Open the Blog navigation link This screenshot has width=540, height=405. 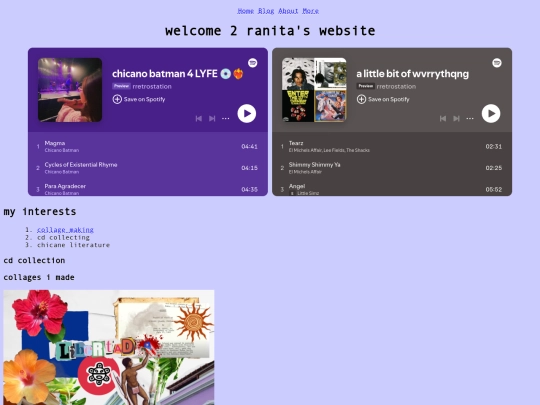(x=266, y=11)
